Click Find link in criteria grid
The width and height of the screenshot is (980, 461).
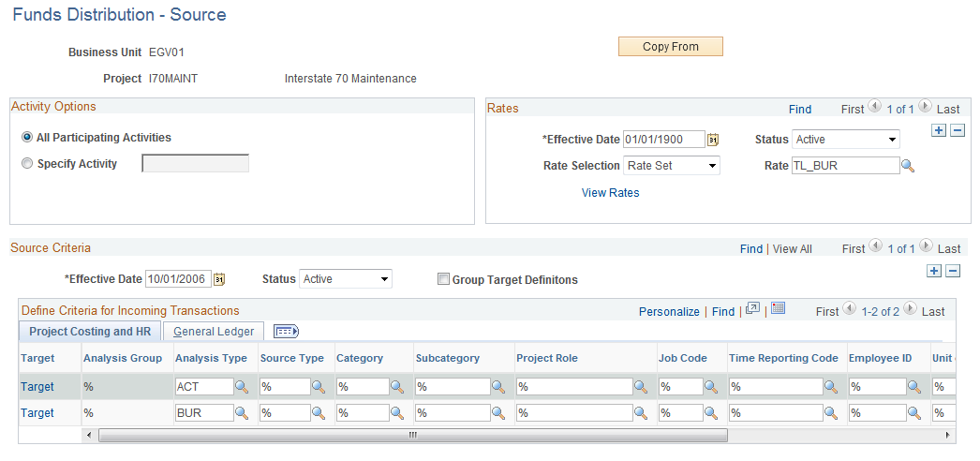click(723, 311)
